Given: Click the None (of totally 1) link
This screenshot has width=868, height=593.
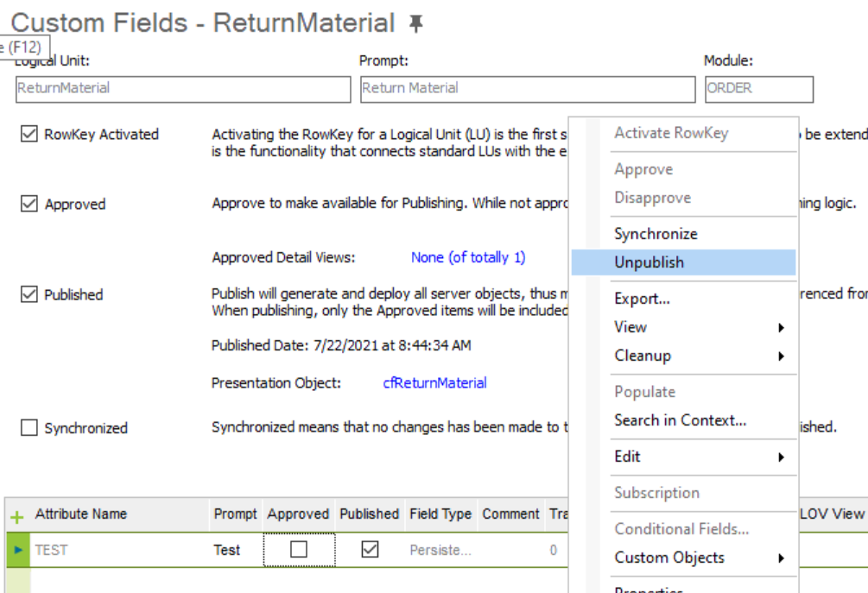Looking at the screenshot, I should 468,257.
